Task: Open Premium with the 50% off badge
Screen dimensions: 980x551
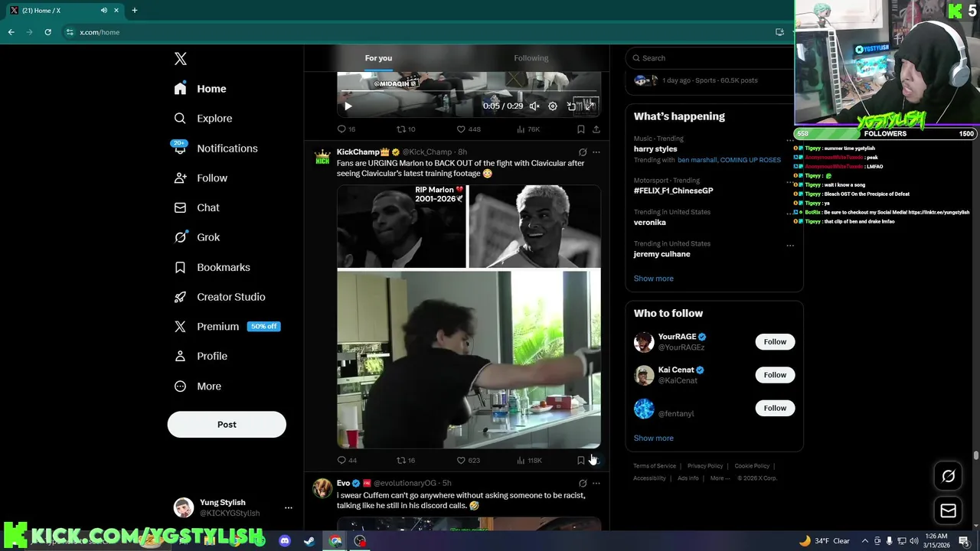Action: click(x=227, y=327)
